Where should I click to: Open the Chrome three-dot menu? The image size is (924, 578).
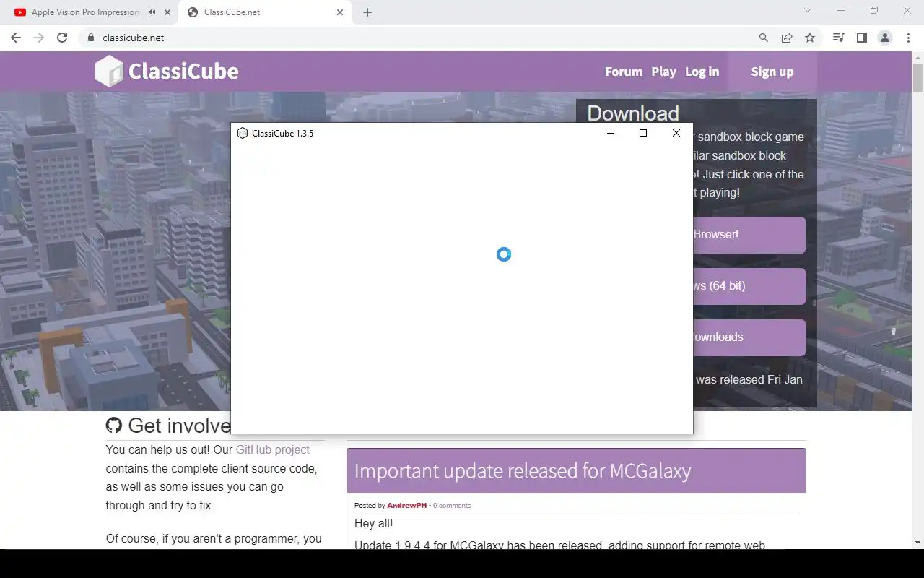(x=908, y=38)
